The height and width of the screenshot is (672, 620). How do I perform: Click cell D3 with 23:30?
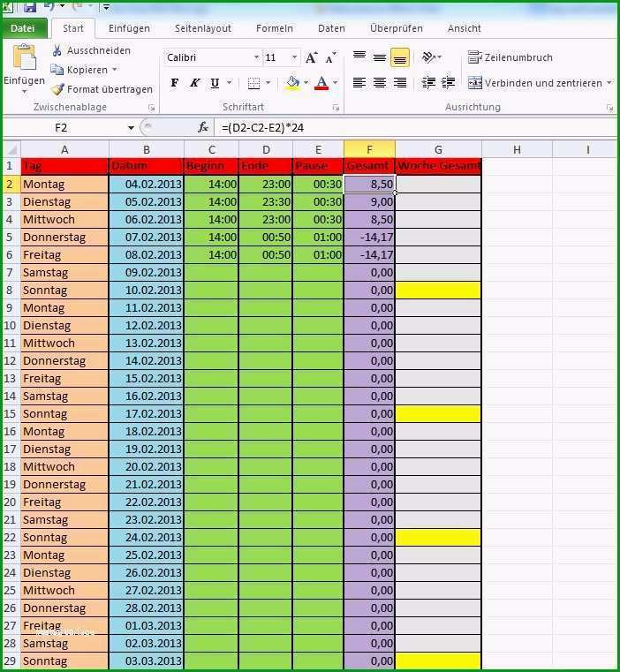(x=266, y=202)
